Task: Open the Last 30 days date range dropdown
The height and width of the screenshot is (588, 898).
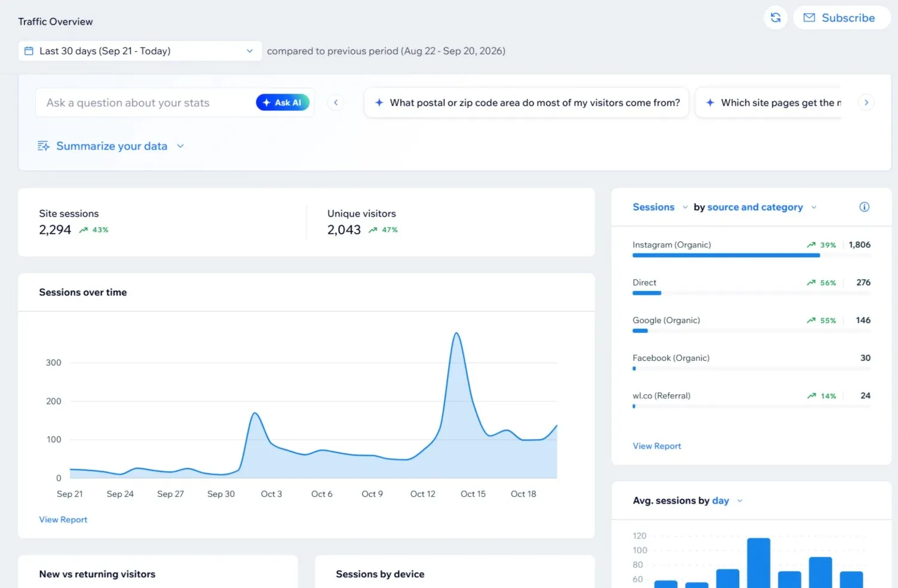Action: click(x=140, y=51)
